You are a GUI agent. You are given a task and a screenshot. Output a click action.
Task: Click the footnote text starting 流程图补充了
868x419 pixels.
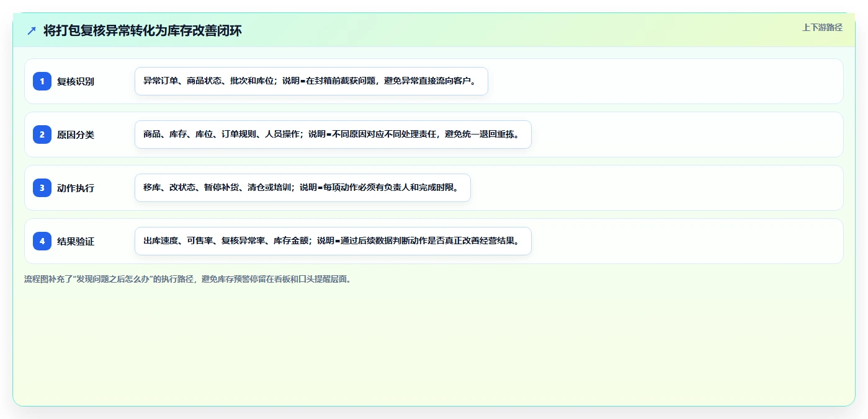tap(189, 279)
